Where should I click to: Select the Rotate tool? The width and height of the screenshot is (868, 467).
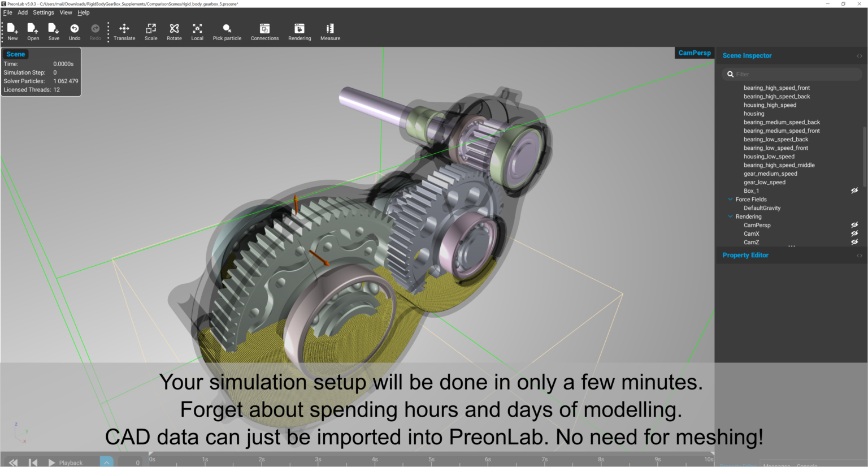(174, 32)
